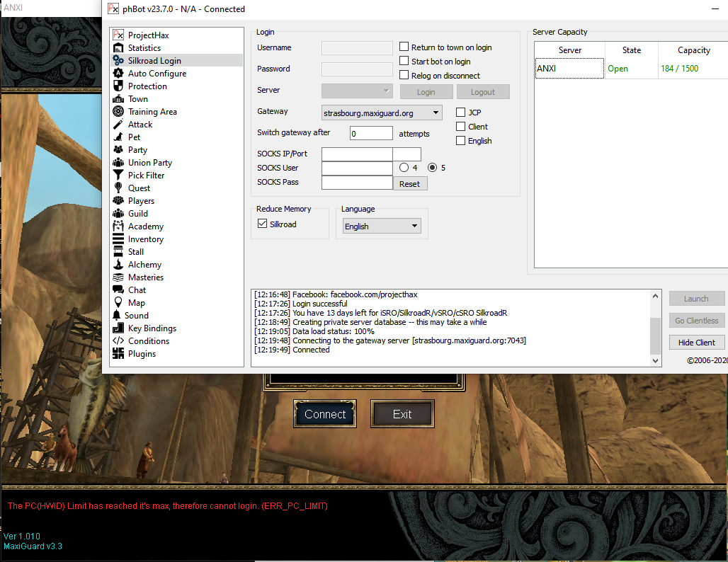Screen dimensions: 728x562
Task: Click the Switch gateway after attempts field
Action: pyautogui.click(x=371, y=133)
